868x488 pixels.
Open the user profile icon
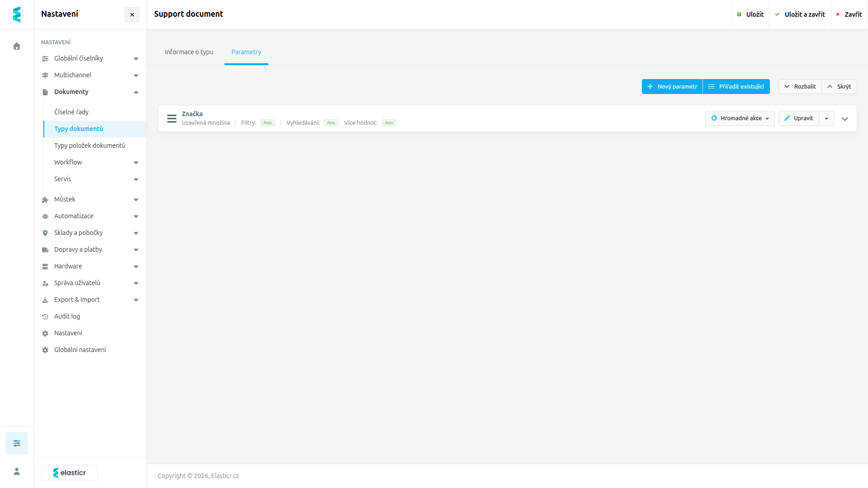(x=17, y=471)
